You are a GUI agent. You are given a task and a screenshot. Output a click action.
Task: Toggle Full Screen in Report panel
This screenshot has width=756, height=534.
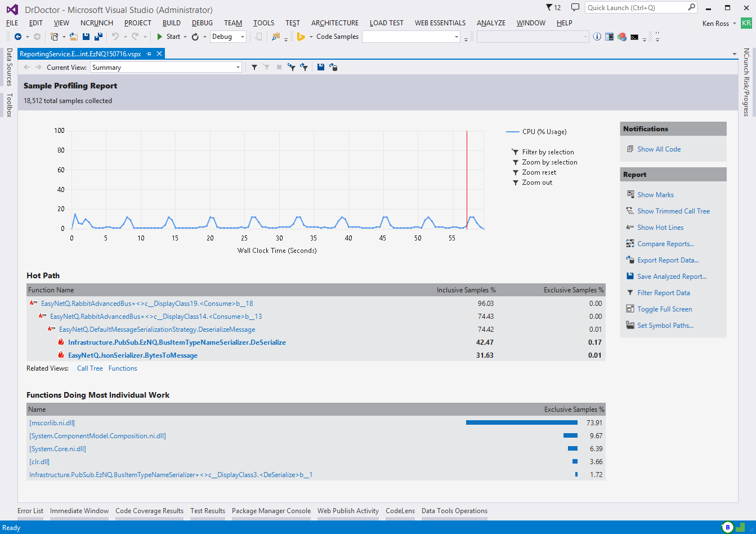pyautogui.click(x=664, y=309)
